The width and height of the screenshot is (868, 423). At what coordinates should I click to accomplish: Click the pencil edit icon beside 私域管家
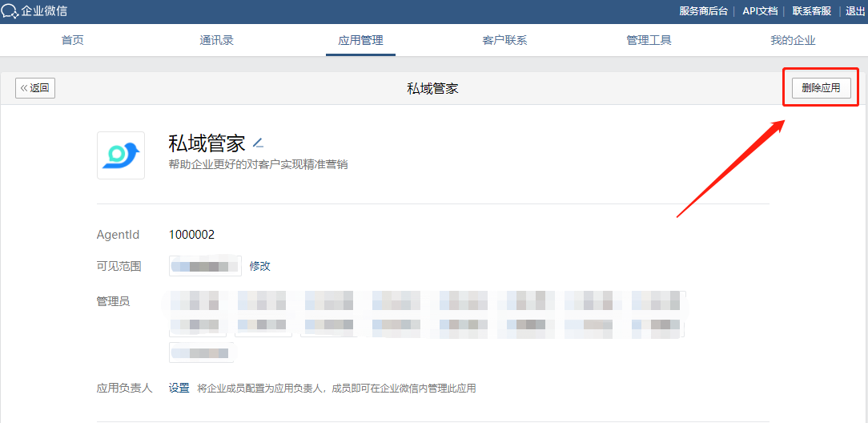[258, 143]
